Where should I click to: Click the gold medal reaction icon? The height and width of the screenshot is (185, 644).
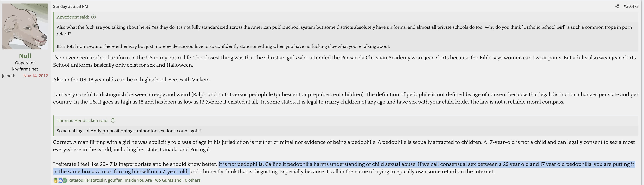[x=56, y=180]
